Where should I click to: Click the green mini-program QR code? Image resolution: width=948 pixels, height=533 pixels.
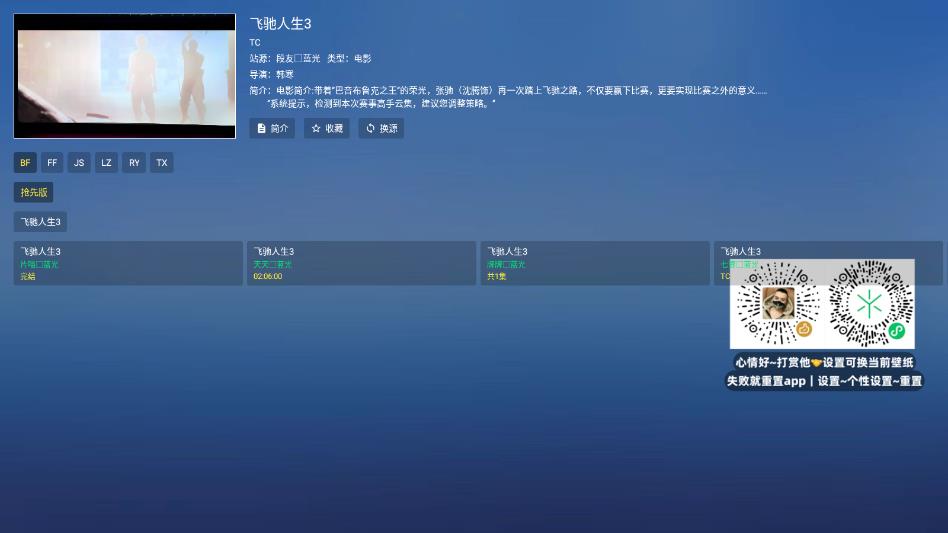(x=870, y=304)
